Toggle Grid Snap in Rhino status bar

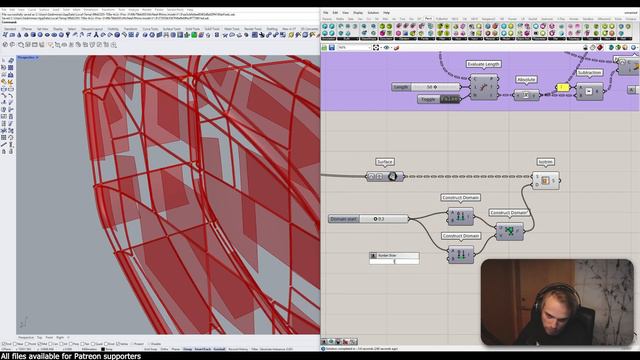tap(151, 349)
